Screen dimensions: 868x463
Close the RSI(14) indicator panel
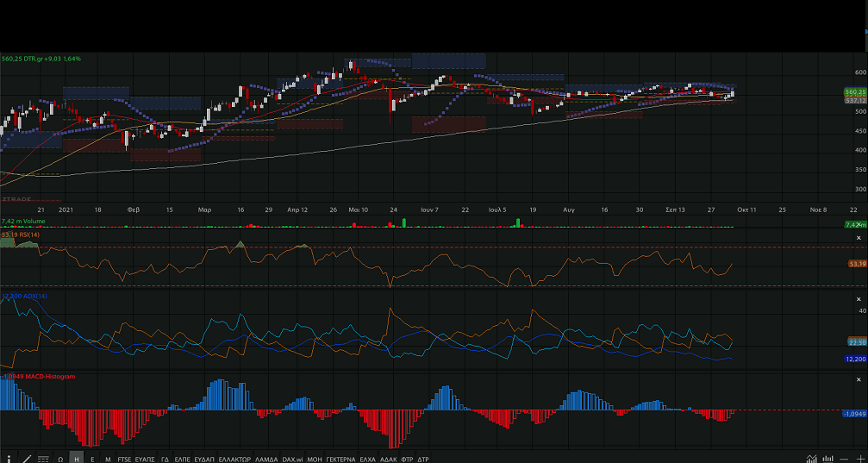[859, 237]
